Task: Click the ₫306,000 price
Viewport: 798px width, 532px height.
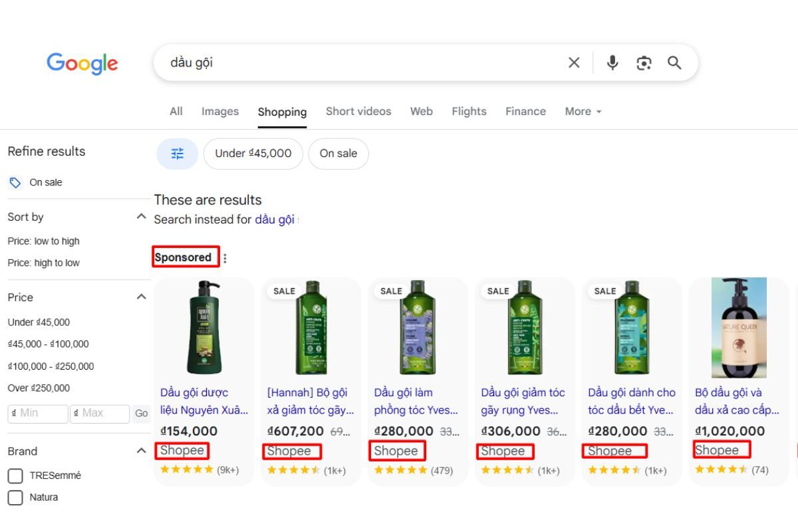Action: point(510,431)
